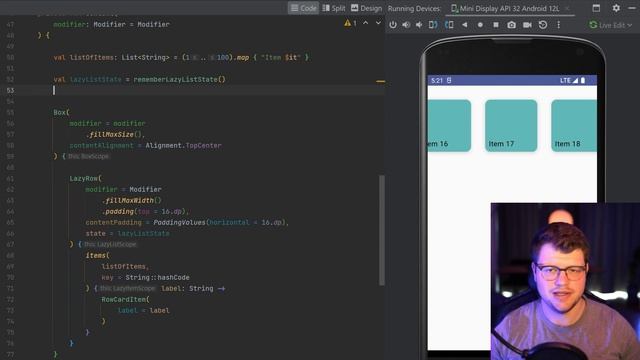Screen dimensions: 640x360
Task: Go to next highlighted problem arrow
Action: pos(378,23)
